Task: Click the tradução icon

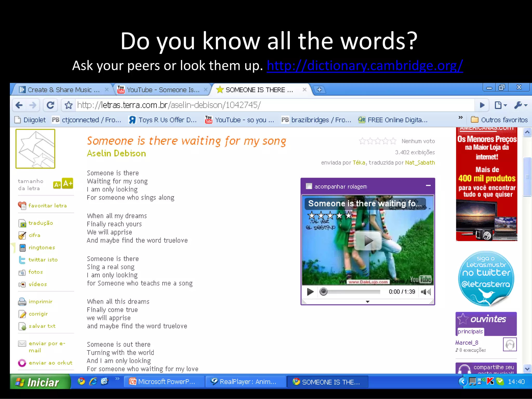Action: click(x=22, y=223)
